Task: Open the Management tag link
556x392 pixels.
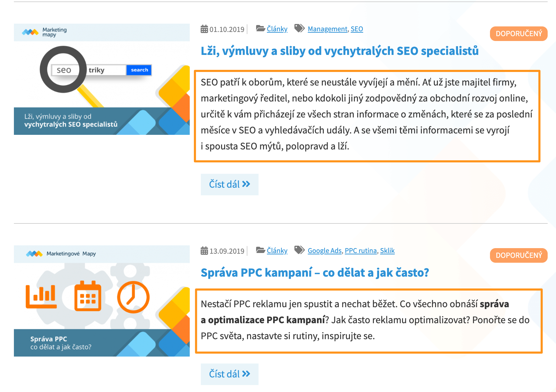Action: pyautogui.click(x=327, y=29)
